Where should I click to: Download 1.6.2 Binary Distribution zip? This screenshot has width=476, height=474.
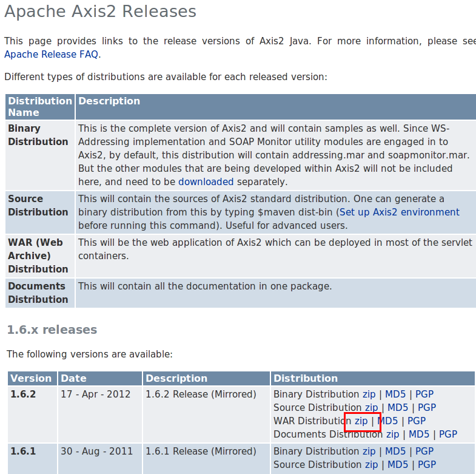click(369, 394)
